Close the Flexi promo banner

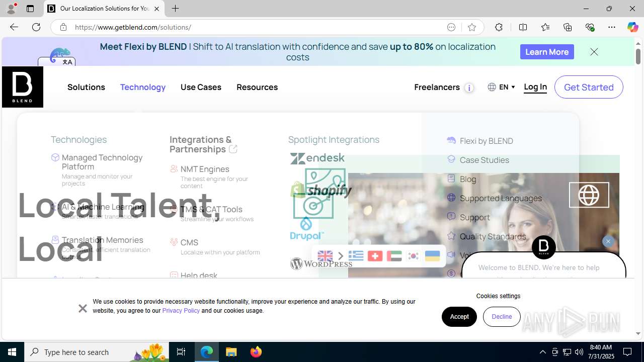tap(594, 52)
